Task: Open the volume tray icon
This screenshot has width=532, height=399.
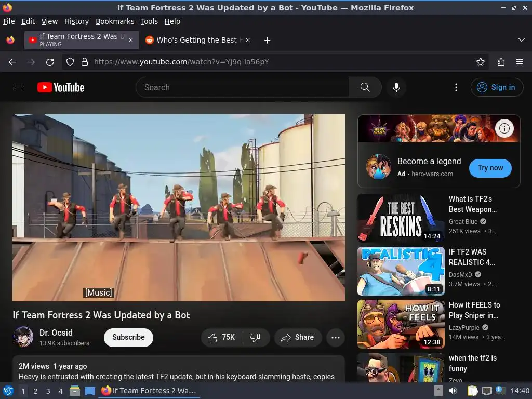Action: pos(453,391)
